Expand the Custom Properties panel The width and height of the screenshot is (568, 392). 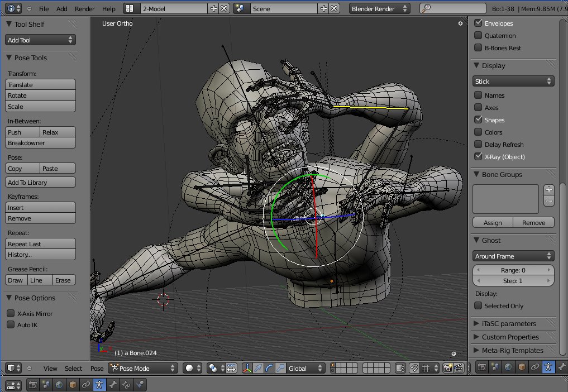tap(510, 337)
